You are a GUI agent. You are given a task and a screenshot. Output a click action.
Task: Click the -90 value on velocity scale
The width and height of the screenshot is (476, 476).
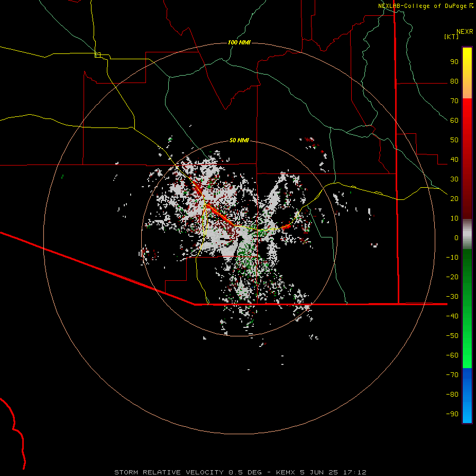(x=452, y=414)
